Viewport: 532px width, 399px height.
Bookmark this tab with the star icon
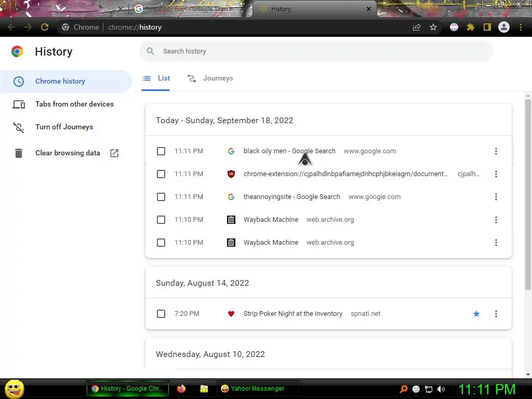(433, 27)
